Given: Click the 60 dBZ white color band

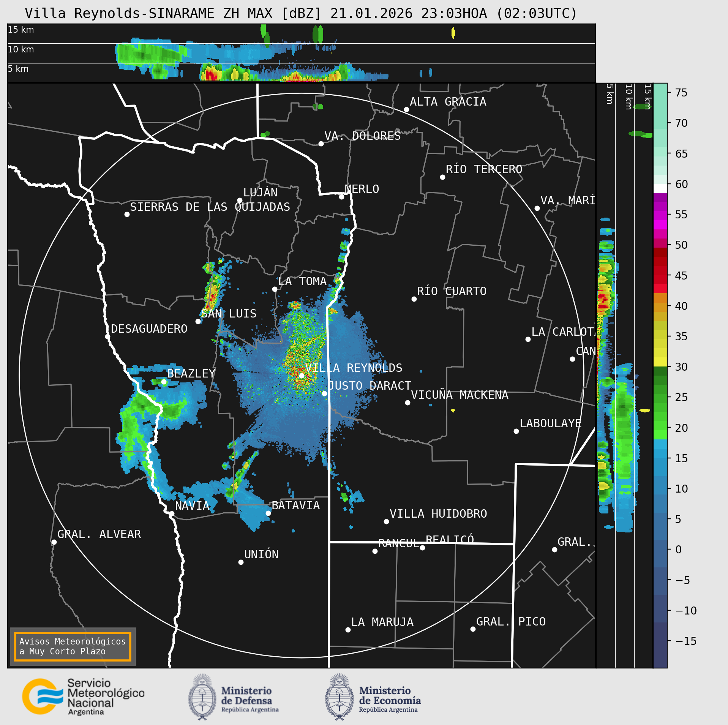Looking at the screenshot, I should (660, 188).
